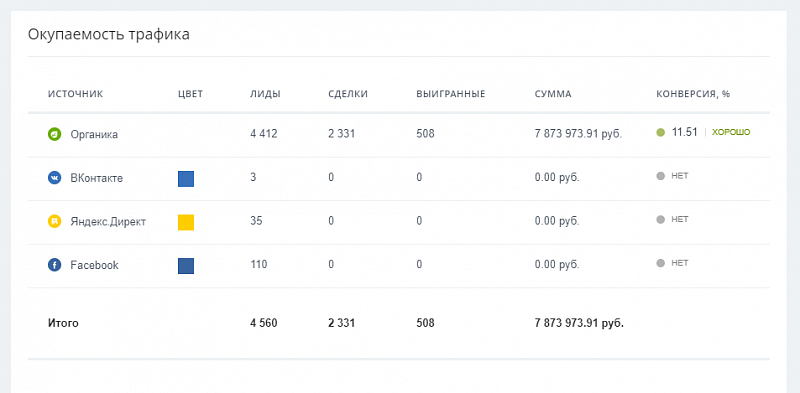The width and height of the screenshot is (800, 393).
Task: Sort by the СУММА column header
Action: [x=553, y=94]
